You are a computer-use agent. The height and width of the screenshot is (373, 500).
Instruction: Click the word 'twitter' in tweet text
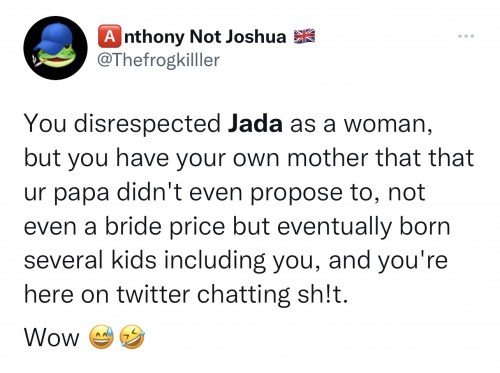(153, 294)
